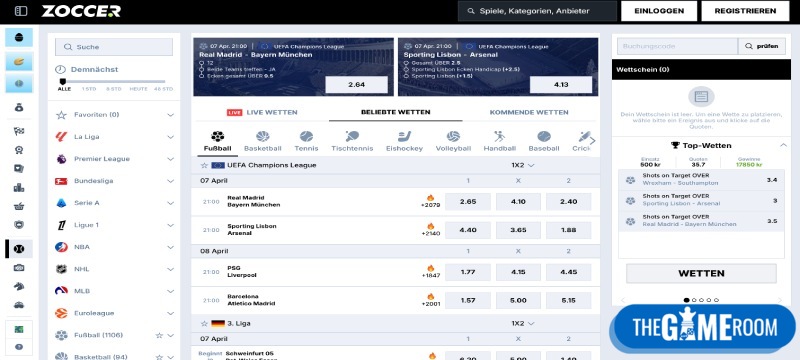
Task: Add 2.64 combo from Real Madrid banner
Action: pyautogui.click(x=357, y=85)
